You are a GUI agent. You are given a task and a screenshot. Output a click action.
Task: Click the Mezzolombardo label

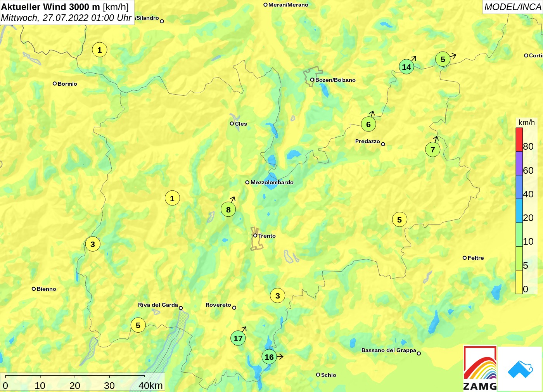(272, 182)
